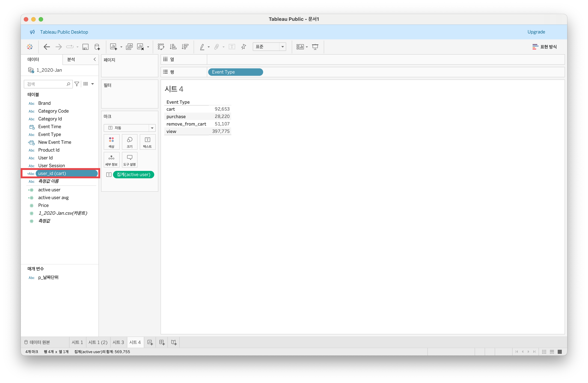The image size is (588, 383).
Task: Toggle pin axis toolbar icon
Action: pyautogui.click(x=244, y=47)
